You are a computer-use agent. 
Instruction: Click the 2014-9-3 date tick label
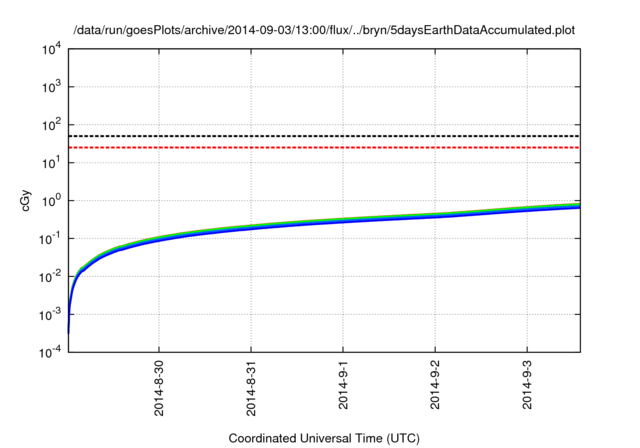(527, 384)
